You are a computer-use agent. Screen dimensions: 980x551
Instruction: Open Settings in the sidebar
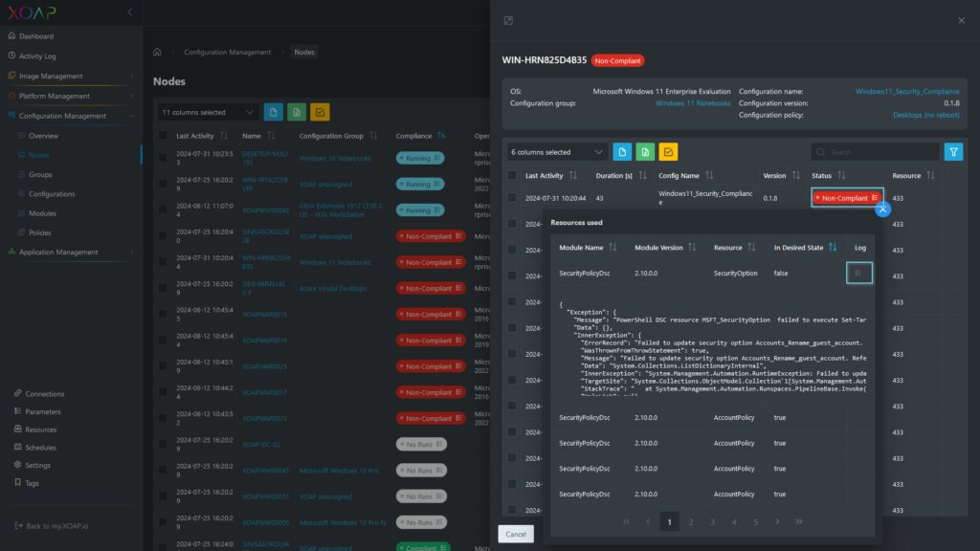click(37, 466)
